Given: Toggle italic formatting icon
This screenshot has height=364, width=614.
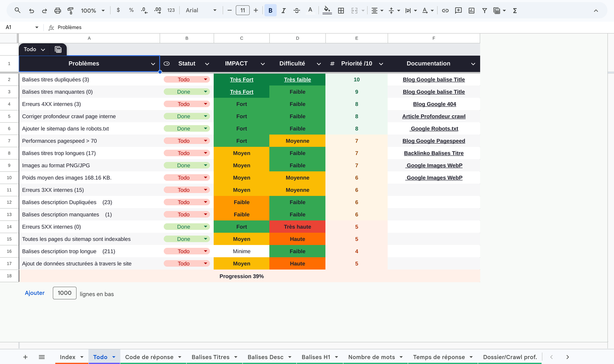Looking at the screenshot, I should 283,11.
